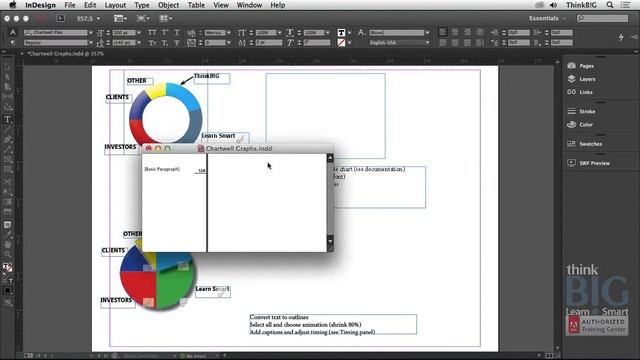Toggle Underline formatting button
The image size is (640, 360).
pyautogui.click(x=177, y=32)
